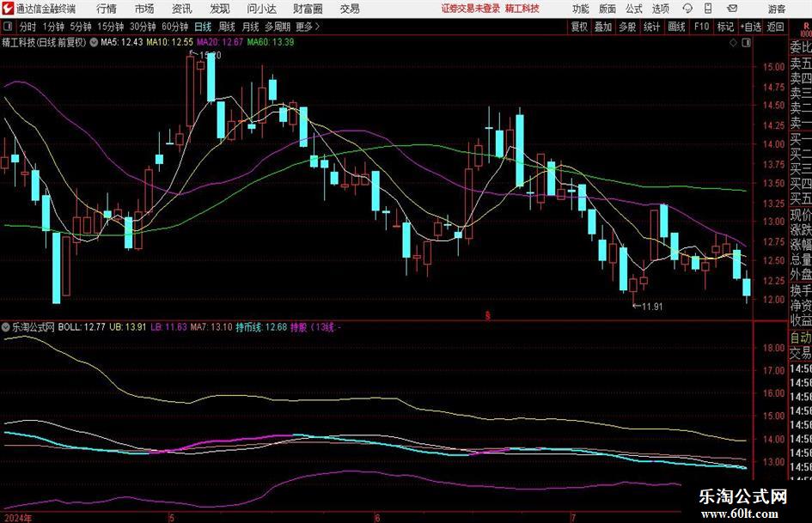Click the F10 company info button
The image size is (812, 523).
point(702,27)
